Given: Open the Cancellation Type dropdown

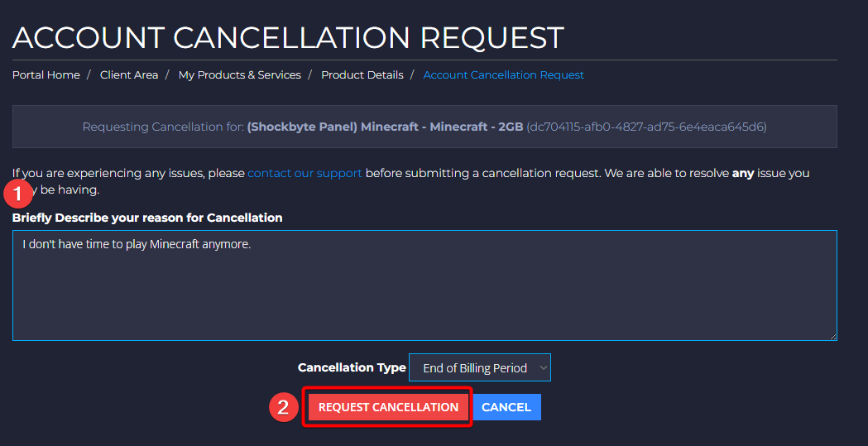Looking at the screenshot, I should point(479,368).
